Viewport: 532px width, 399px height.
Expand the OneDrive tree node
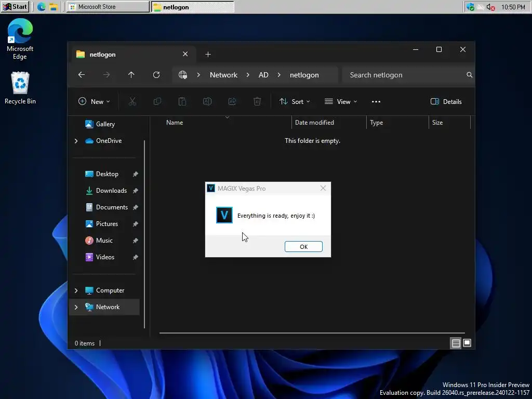tap(76, 141)
